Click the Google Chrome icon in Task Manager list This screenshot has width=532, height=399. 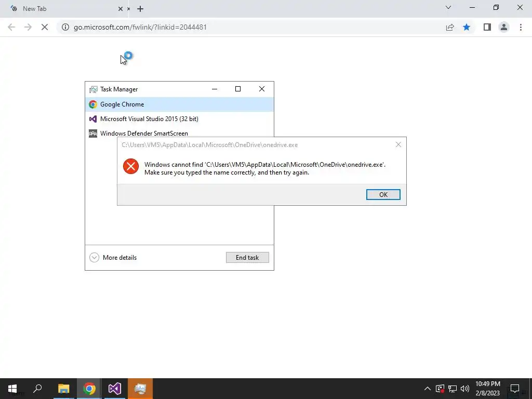[x=93, y=104]
